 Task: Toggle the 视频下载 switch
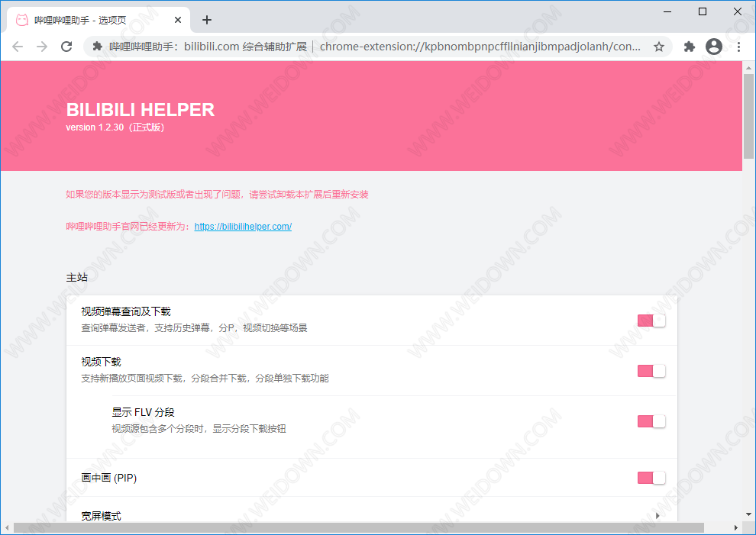651,371
